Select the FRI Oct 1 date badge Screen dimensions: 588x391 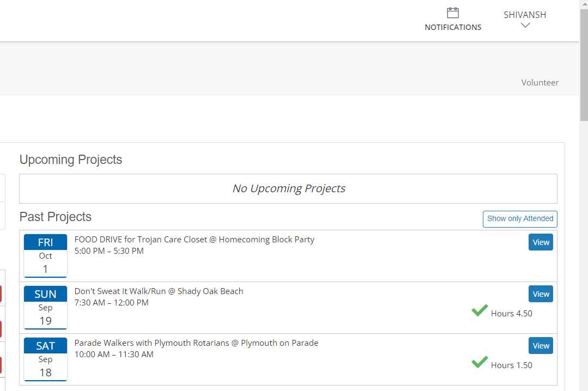pyautogui.click(x=46, y=255)
